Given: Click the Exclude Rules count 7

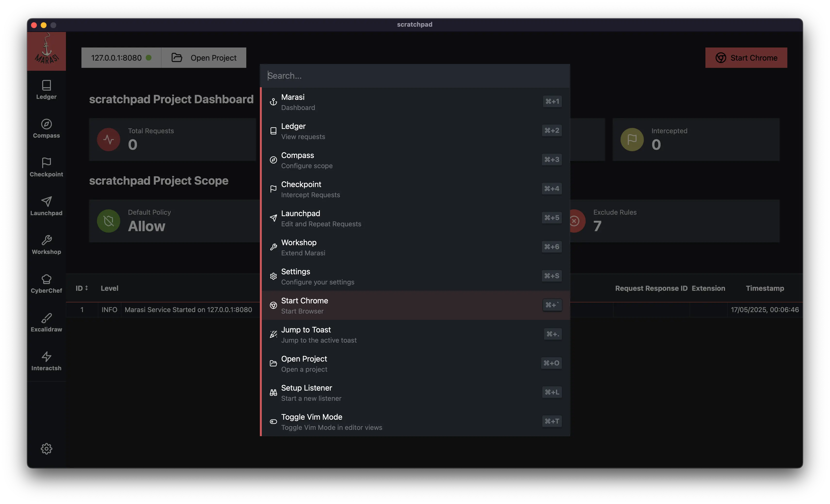Looking at the screenshot, I should tap(597, 226).
